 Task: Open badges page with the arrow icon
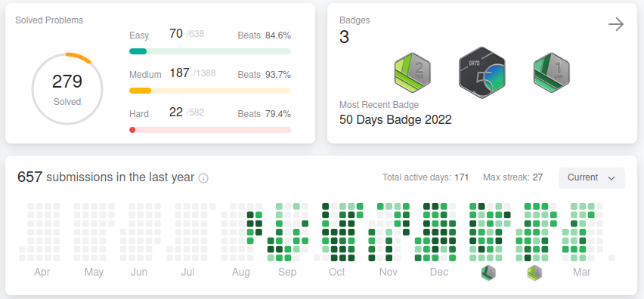tap(616, 25)
